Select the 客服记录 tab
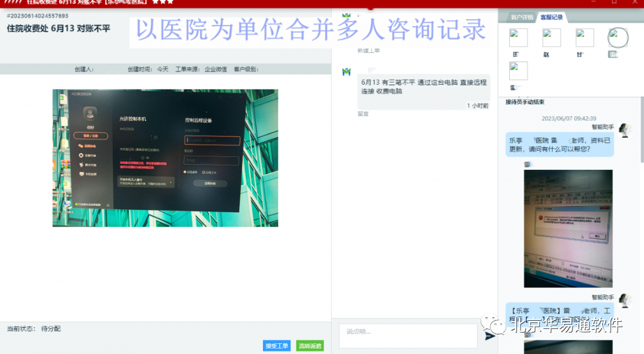 click(552, 17)
